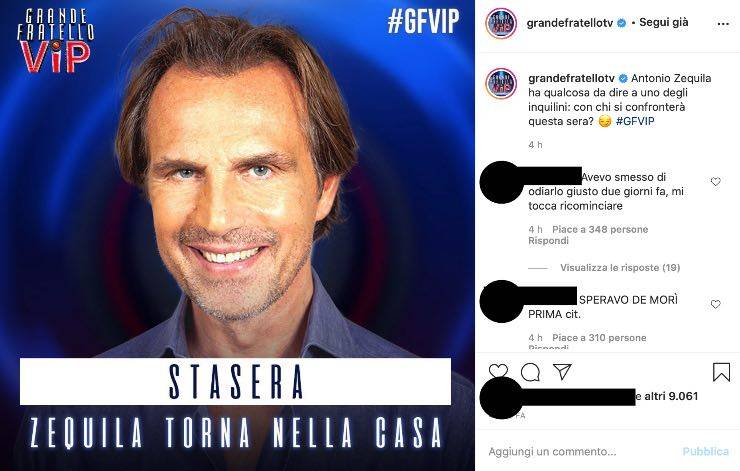Like the 'Avevo smesso di odiarlo' comment
The image size is (740, 471).
tap(715, 182)
